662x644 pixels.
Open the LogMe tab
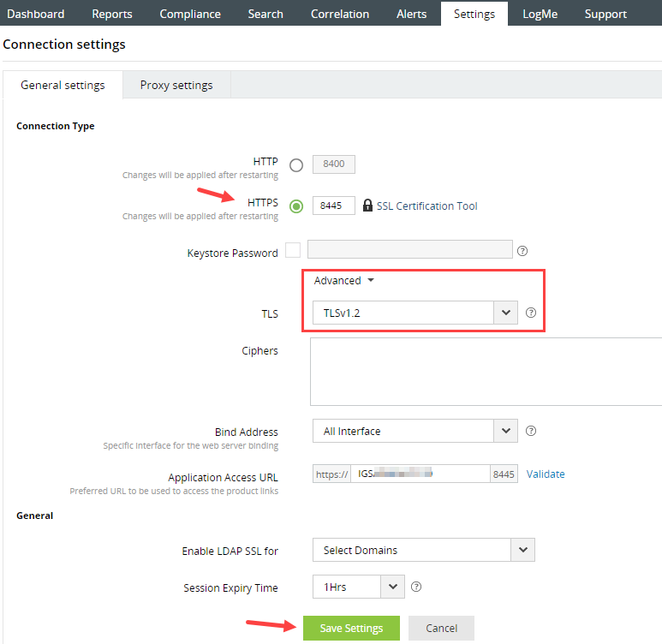(540, 14)
